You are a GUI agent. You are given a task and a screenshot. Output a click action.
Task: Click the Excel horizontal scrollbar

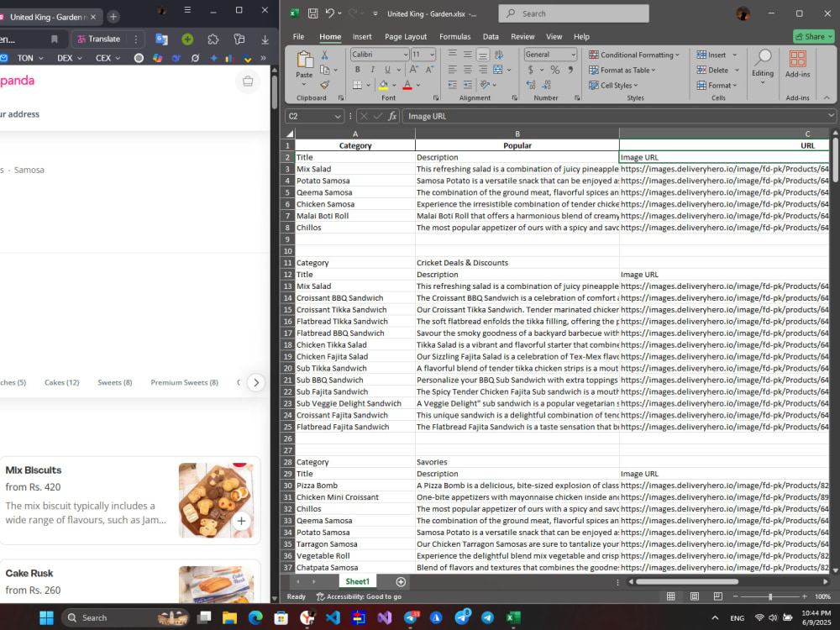[x=687, y=581]
